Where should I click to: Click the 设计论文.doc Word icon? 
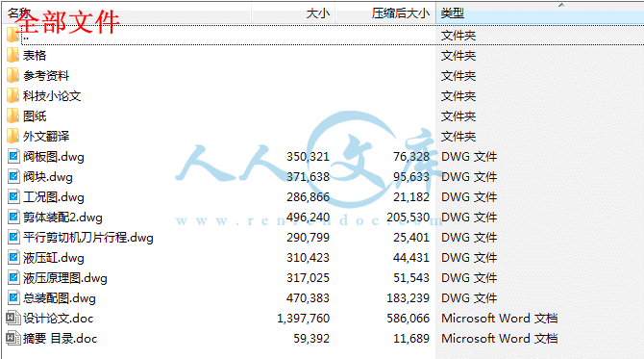coord(13,318)
